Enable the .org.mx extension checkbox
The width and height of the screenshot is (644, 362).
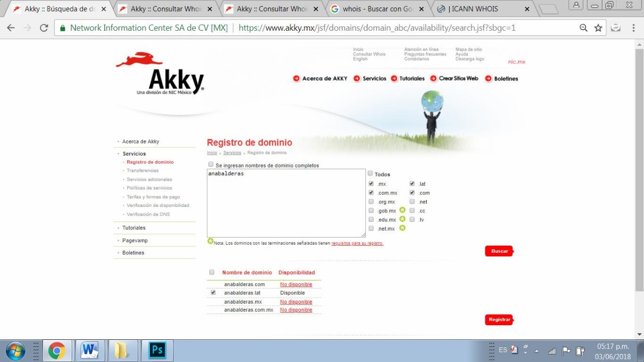371,202
